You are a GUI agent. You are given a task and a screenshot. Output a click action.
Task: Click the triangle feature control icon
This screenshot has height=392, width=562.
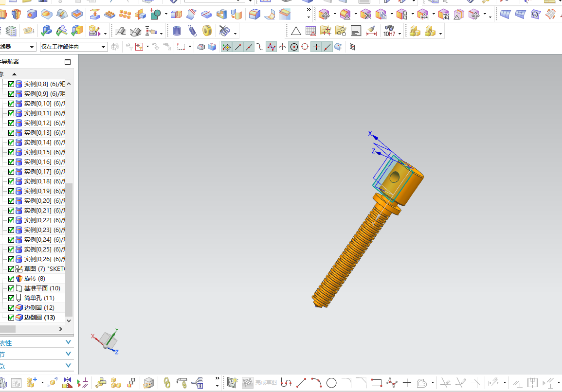point(296,31)
